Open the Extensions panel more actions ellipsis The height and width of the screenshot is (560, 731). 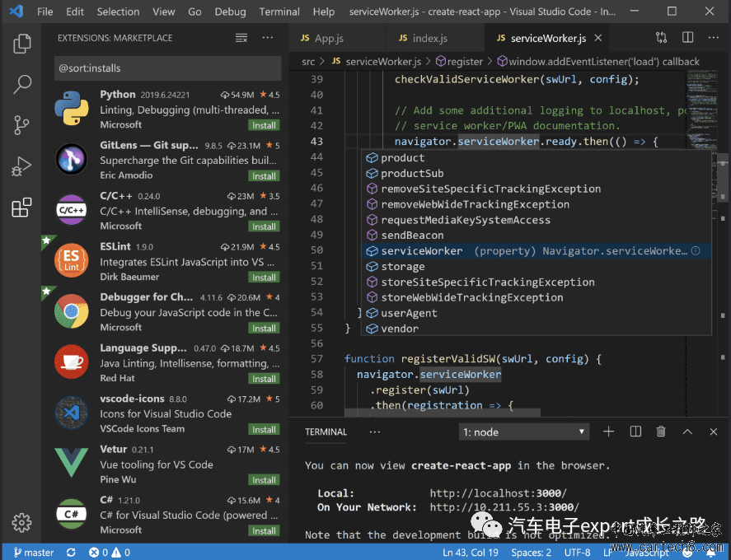coord(268,38)
